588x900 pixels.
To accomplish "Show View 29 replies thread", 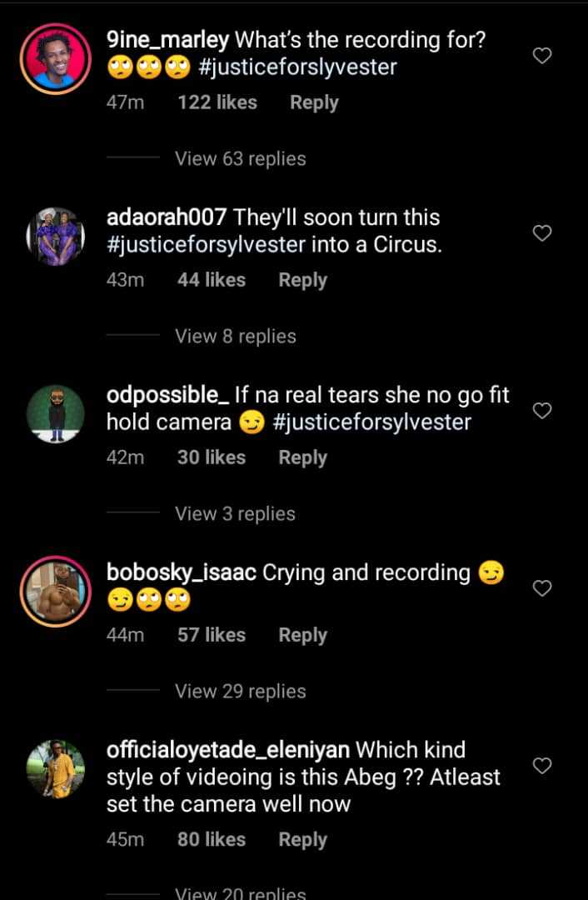I will pos(240,691).
